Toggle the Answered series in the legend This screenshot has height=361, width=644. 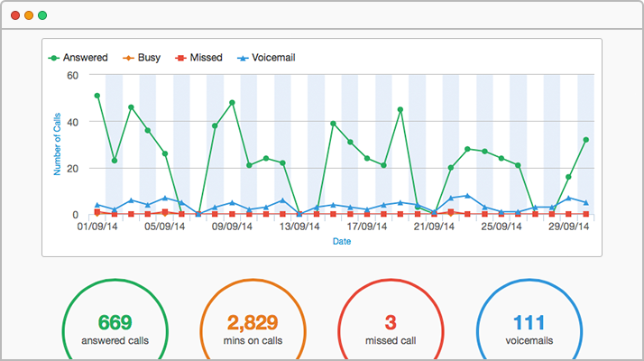click(78, 58)
